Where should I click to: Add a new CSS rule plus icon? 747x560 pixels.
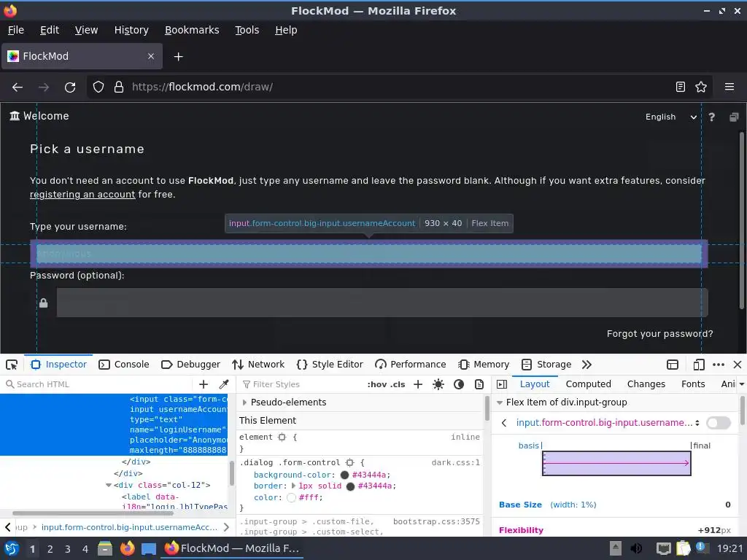pos(418,384)
